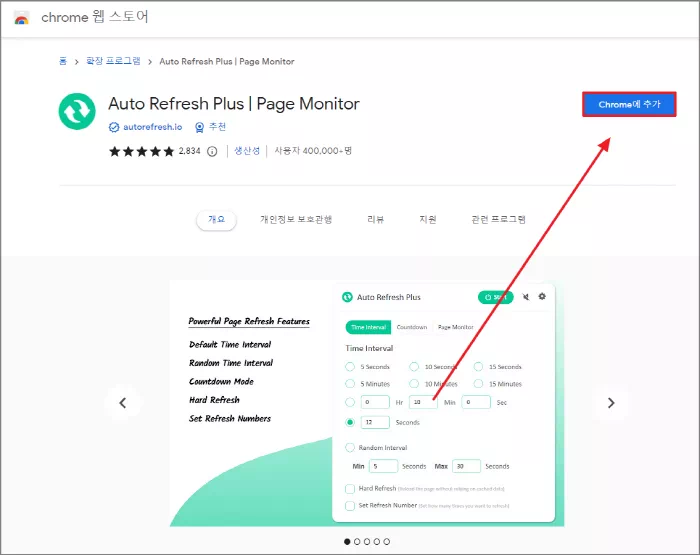Select the Page Monitor tab in popup

point(455,327)
